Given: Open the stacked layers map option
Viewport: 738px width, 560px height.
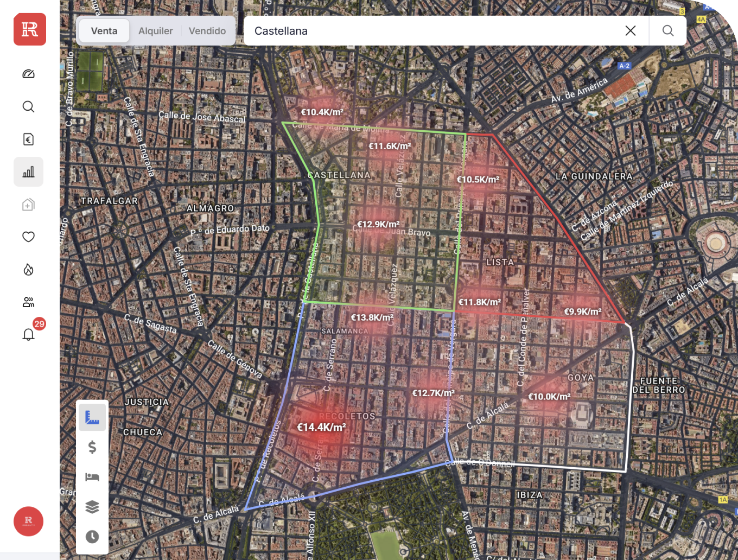Looking at the screenshot, I should coord(92,507).
